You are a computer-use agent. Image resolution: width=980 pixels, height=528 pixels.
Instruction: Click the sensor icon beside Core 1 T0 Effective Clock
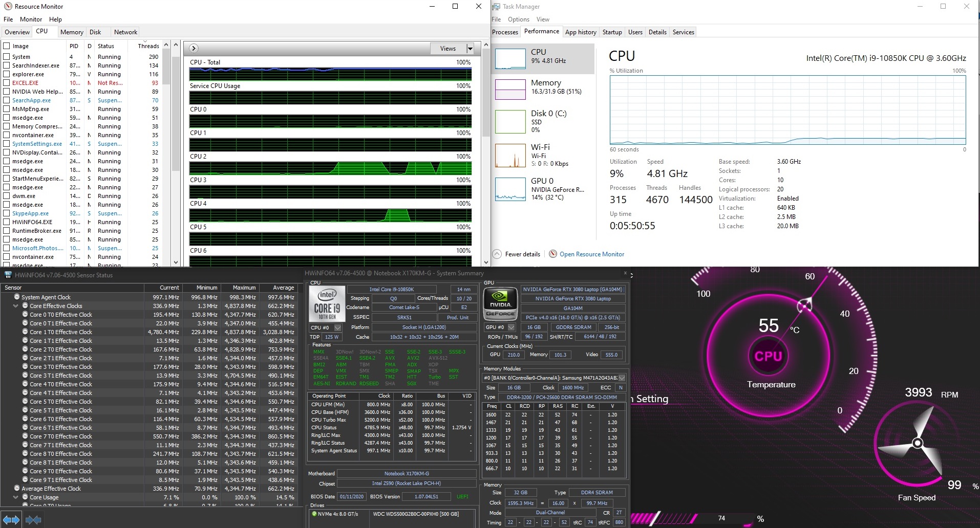pyautogui.click(x=25, y=332)
